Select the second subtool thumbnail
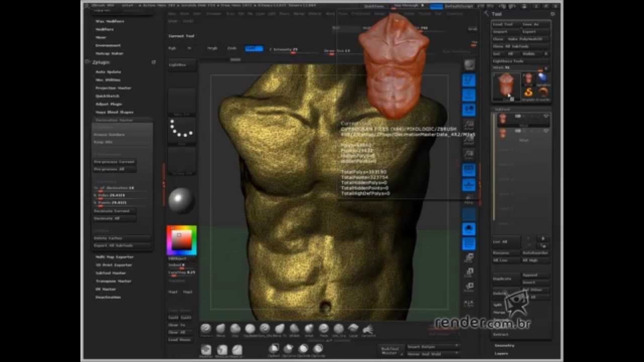Image resolution: width=644 pixels, height=362 pixels. click(502, 133)
